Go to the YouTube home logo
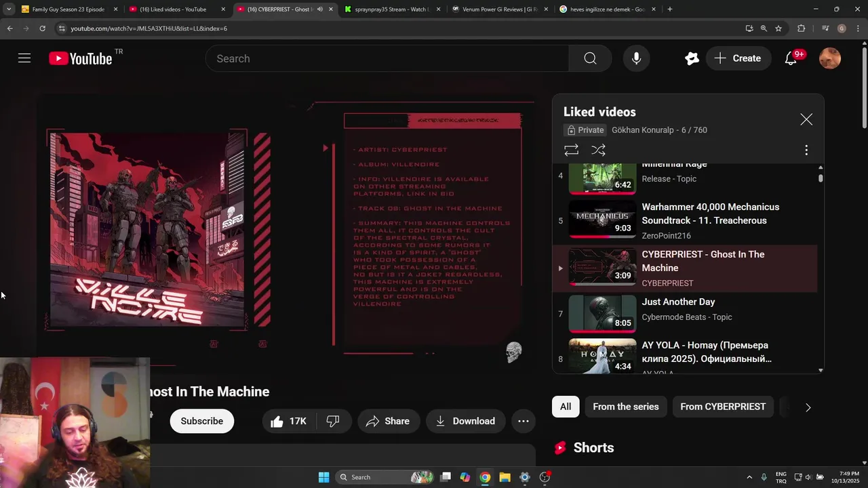This screenshot has width=868, height=488. [81, 59]
